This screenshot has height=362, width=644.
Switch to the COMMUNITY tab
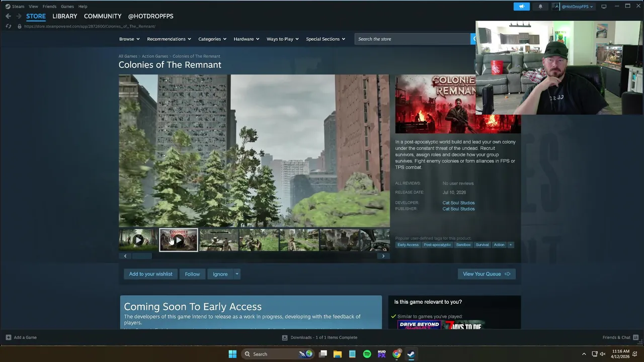tap(103, 16)
